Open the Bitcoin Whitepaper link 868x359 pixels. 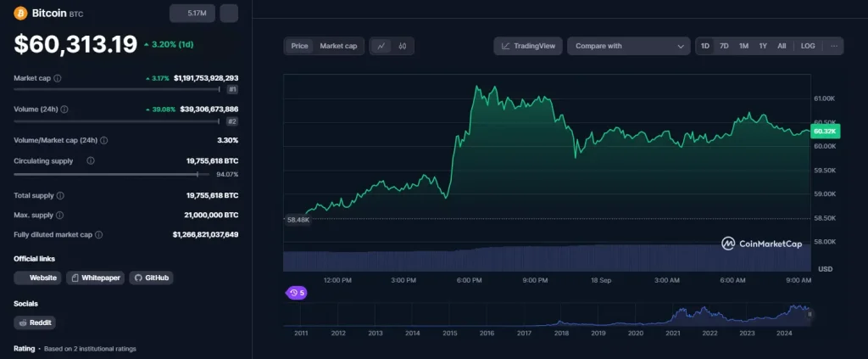(95, 278)
